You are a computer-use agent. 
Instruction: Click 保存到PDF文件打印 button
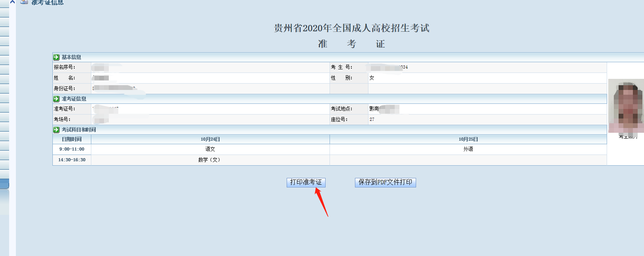(x=385, y=182)
